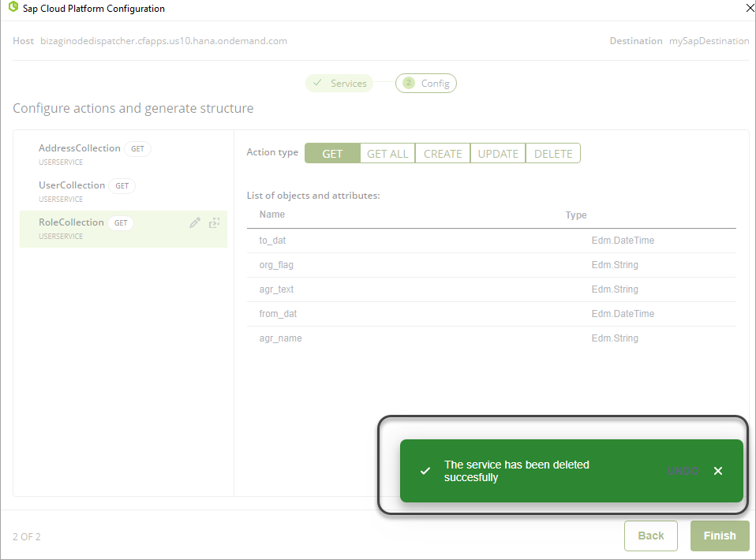Click the Type column header
The width and height of the screenshot is (756, 560).
pyautogui.click(x=576, y=215)
